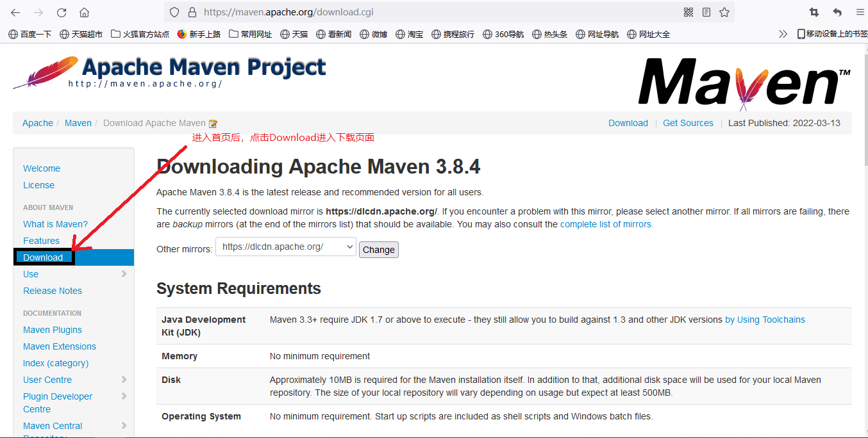
Task: Open the Firefox hamburger menu
Action: coord(860,12)
